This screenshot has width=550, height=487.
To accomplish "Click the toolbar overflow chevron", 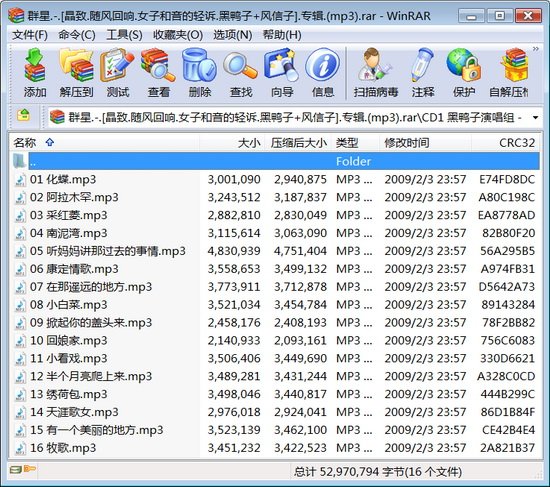I will (536, 49).
